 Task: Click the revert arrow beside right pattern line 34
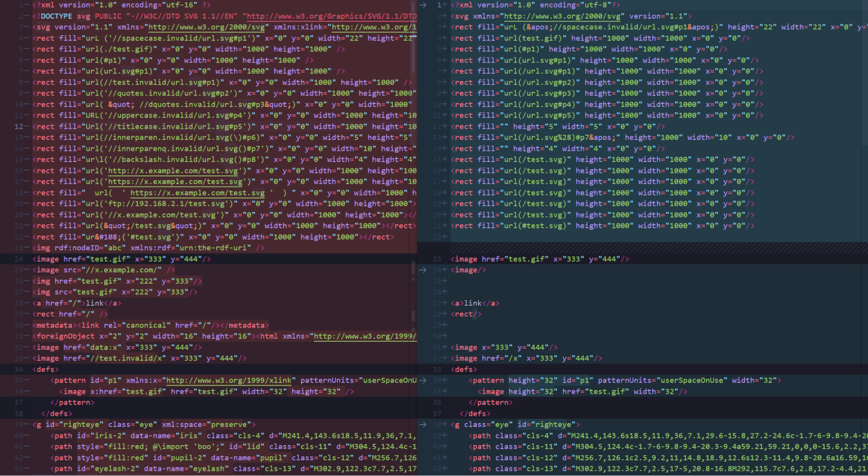click(423, 380)
